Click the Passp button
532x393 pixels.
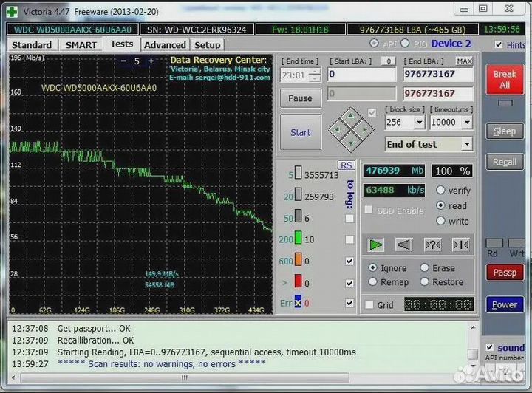pos(505,273)
